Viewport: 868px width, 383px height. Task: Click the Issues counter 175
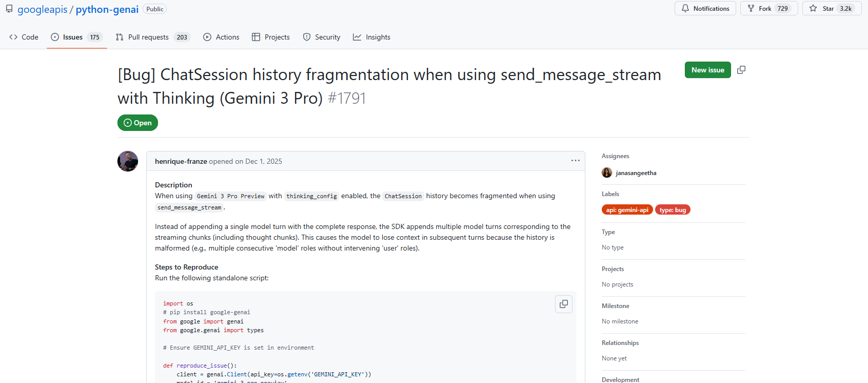[x=95, y=37]
